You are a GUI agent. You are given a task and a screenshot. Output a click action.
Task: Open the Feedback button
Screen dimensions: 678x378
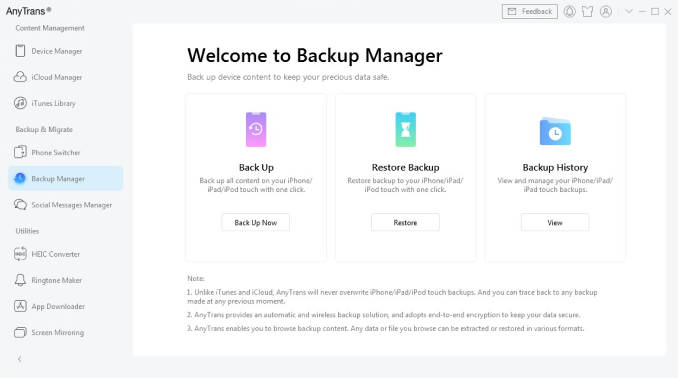(530, 12)
